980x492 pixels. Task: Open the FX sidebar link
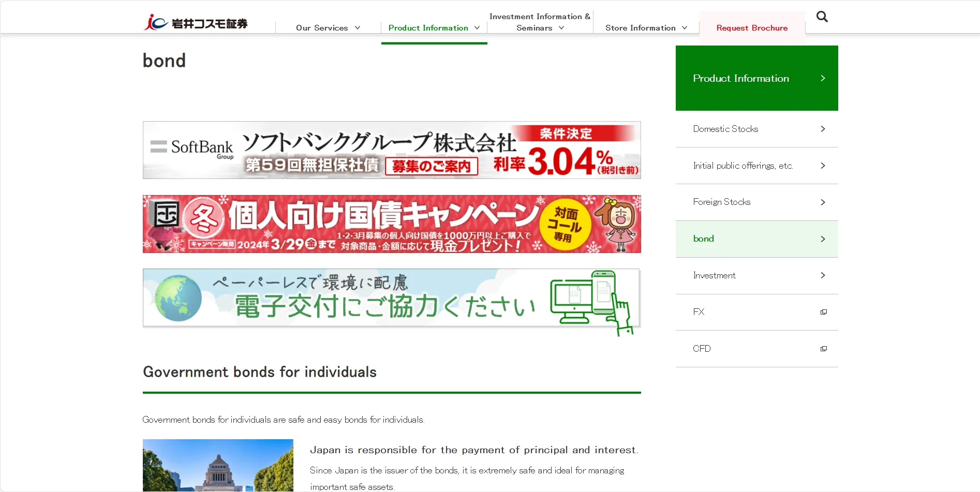tap(756, 312)
